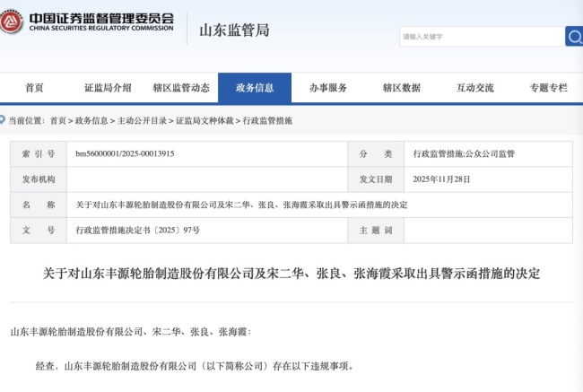Click the location pin icon in breadcrumb

point(4,120)
